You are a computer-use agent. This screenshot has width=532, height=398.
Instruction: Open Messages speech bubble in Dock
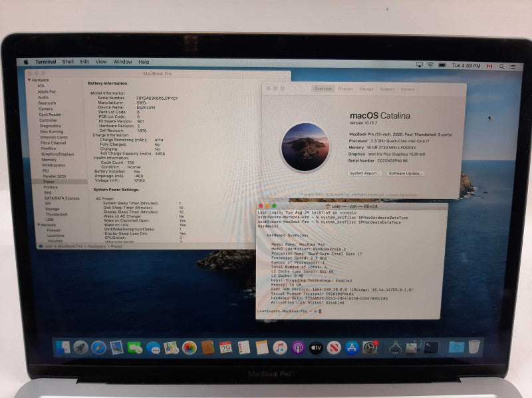tap(154, 348)
